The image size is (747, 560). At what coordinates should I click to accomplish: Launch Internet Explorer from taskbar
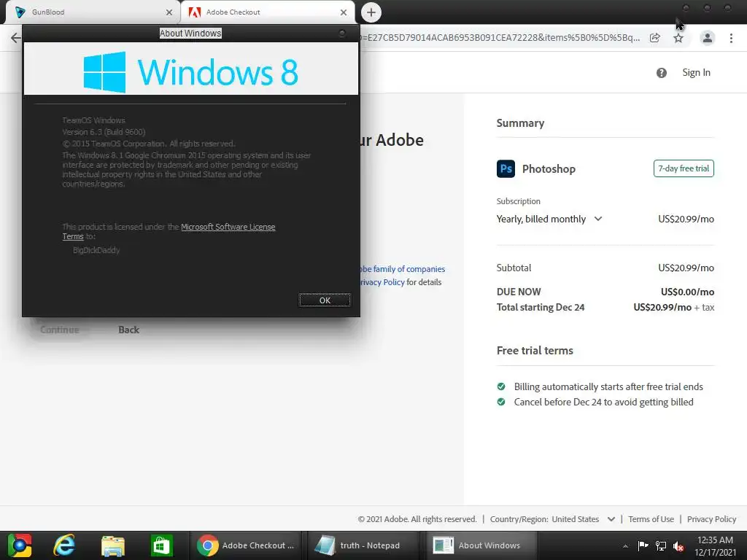[x=64, y=545]
